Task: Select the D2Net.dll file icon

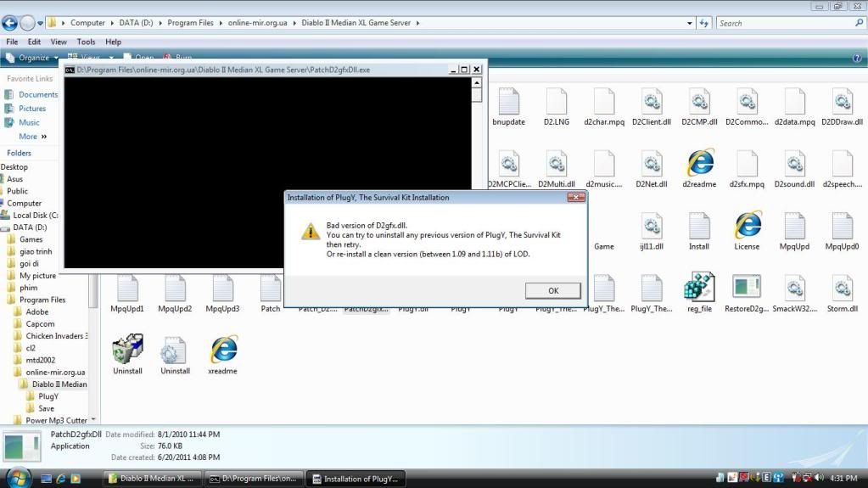Action: point(652,164)
